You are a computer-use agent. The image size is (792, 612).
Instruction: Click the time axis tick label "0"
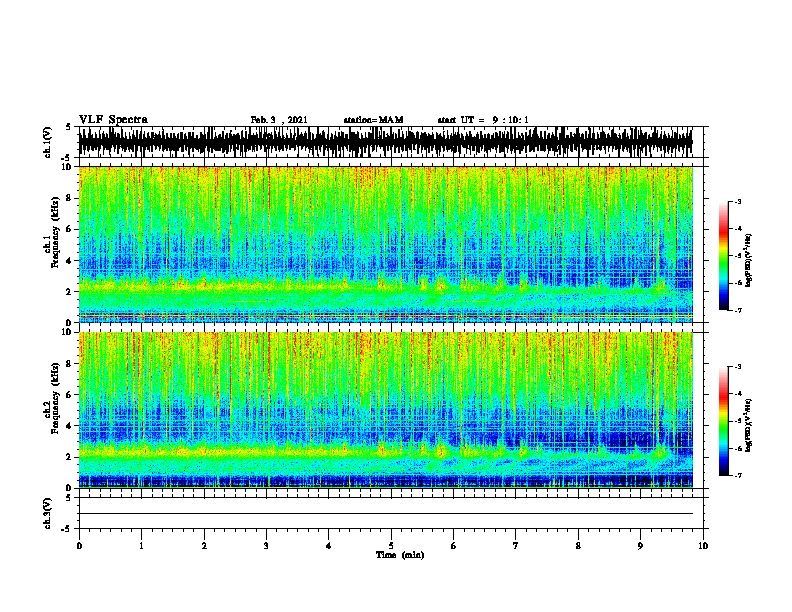point(79,546)
